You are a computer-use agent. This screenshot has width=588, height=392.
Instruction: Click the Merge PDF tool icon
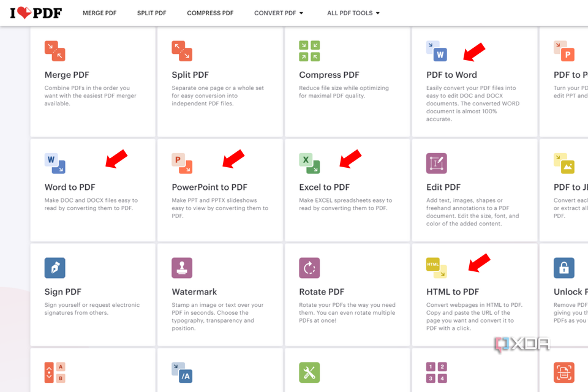pos(55,51)
